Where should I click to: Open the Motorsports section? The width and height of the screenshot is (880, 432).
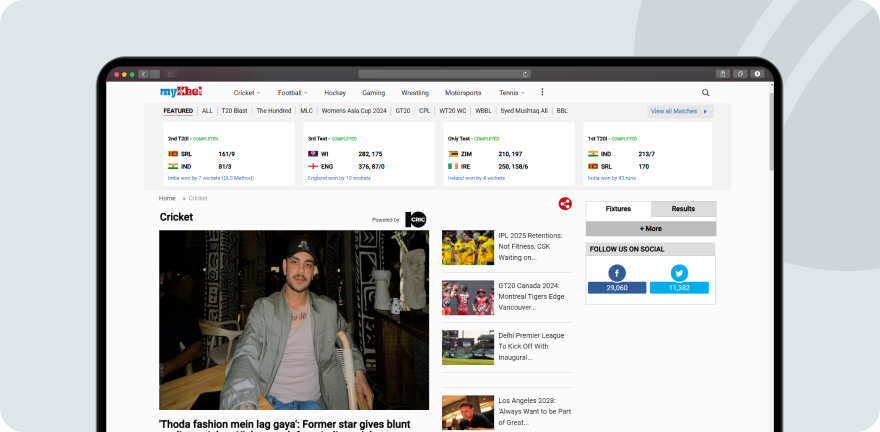point(463,93)
